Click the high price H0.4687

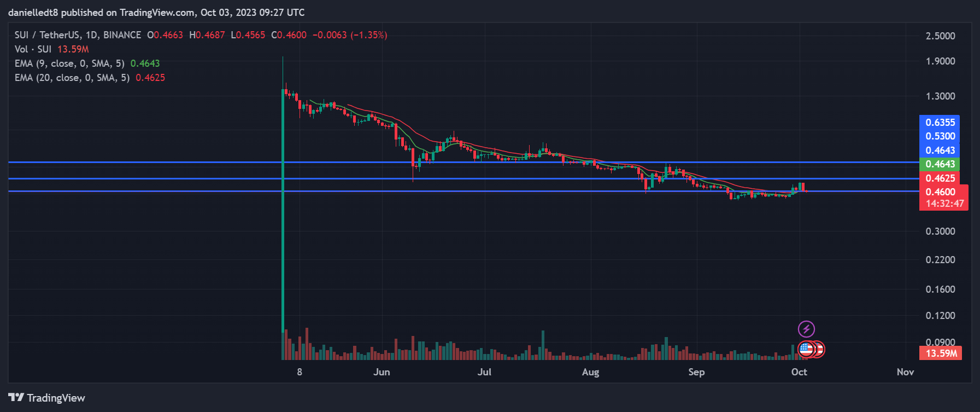click(207, 35)
